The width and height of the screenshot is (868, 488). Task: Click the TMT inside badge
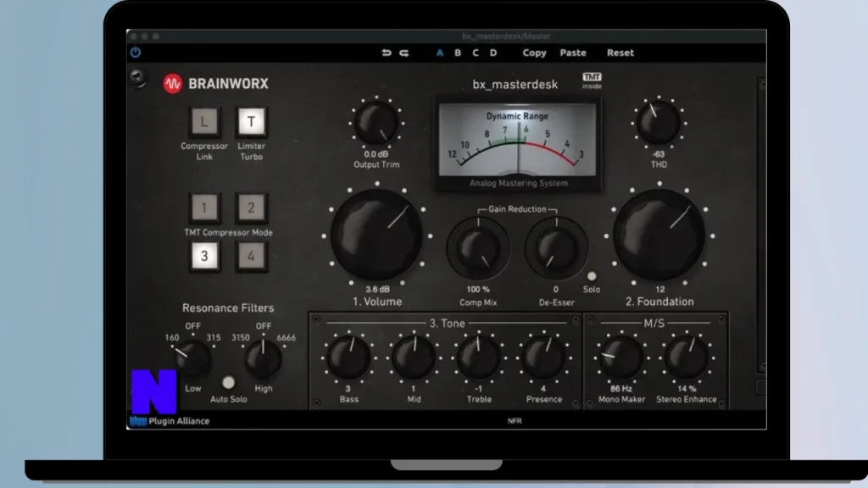coord(592,80)
